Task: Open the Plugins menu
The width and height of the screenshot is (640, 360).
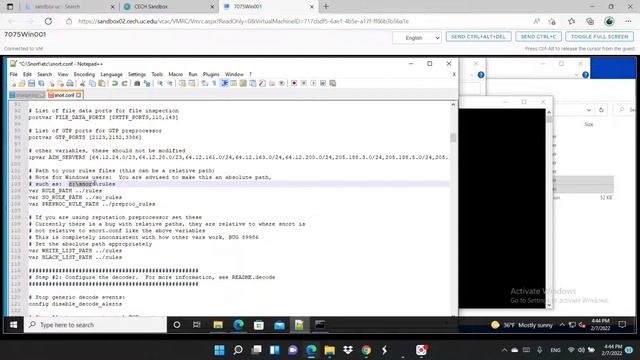Action: coord(211,74)
